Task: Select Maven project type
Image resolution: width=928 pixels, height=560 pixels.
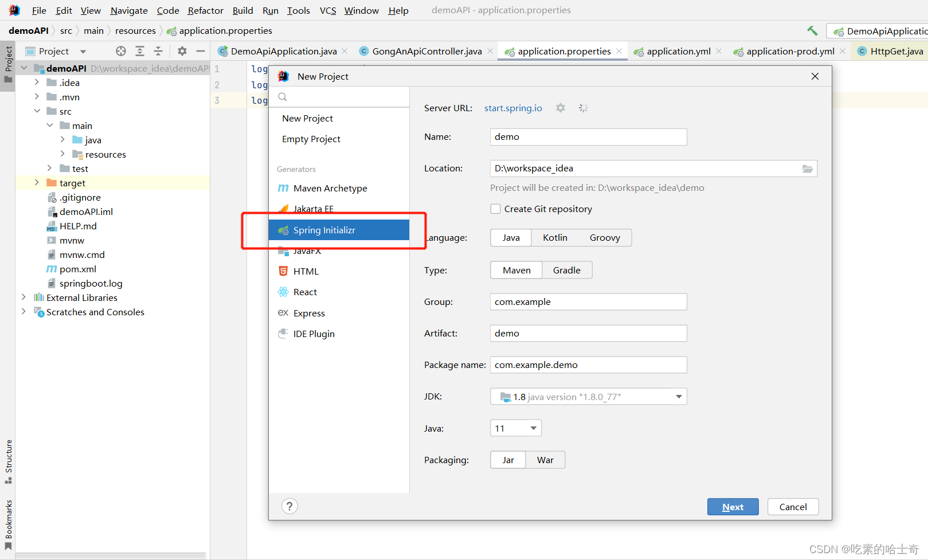Action: point(516,270)
